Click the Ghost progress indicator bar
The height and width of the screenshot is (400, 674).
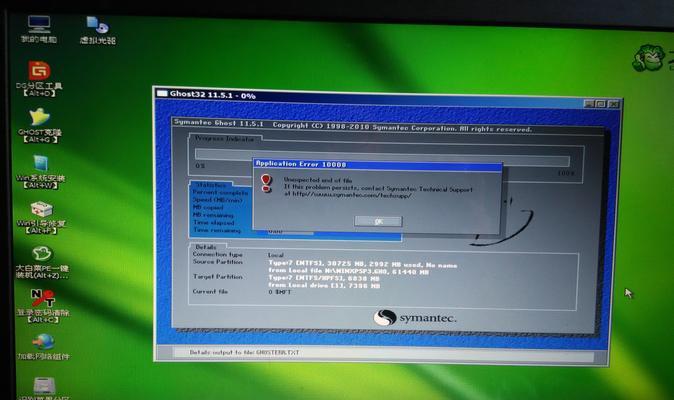pyautogui.click(x=382, y=158)
